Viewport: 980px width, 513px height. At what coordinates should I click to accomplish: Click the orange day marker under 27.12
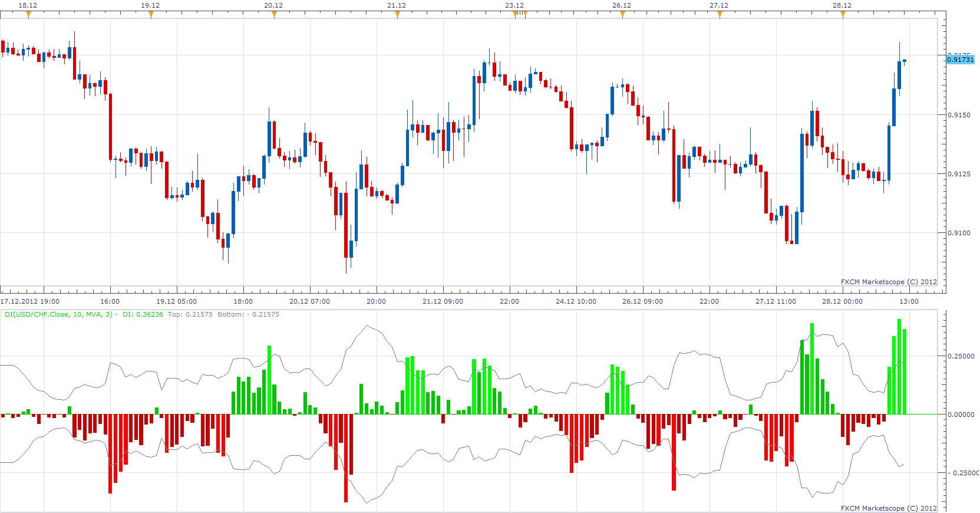coord(720,15)
